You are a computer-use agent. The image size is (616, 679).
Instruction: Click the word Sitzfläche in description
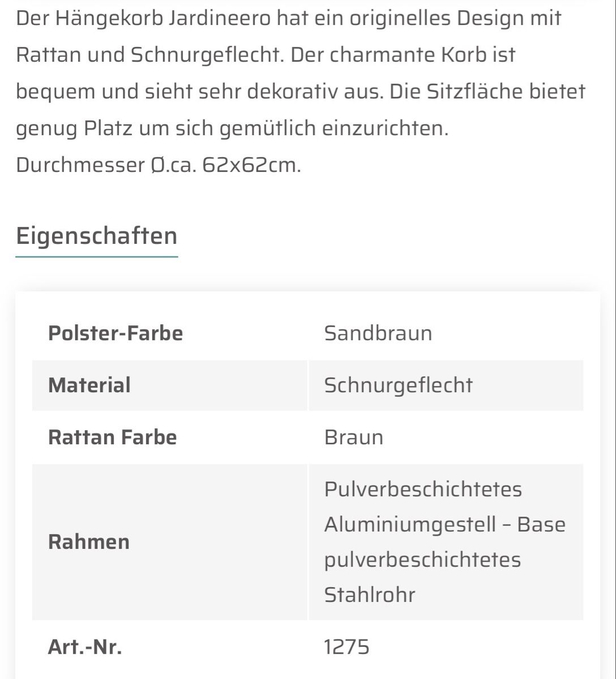tap(475, 92)
